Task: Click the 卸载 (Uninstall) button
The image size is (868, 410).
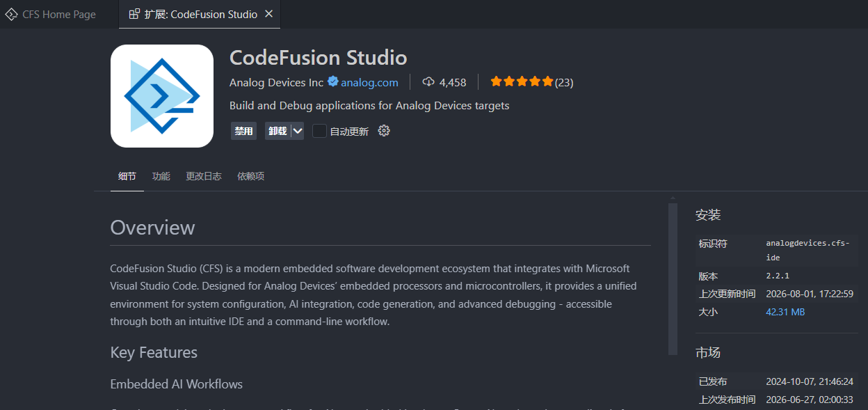Action: pyautogui.click(x=278, y=131)
